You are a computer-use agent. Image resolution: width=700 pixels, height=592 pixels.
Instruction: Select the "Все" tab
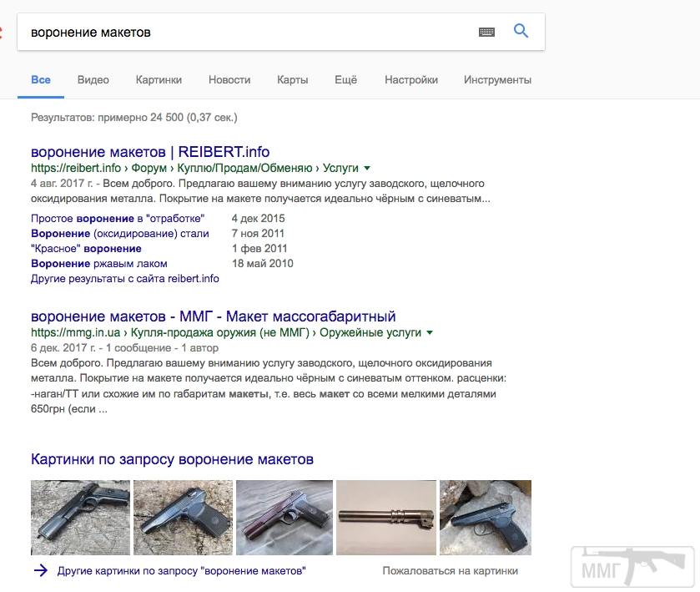click(x=41, y=80)
